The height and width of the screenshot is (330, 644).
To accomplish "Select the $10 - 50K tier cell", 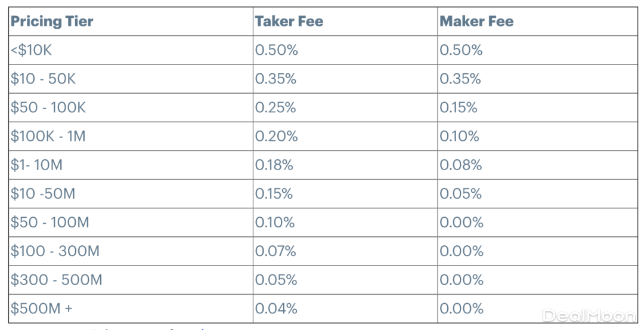I will pyautogui.click(x=43, y=79).
